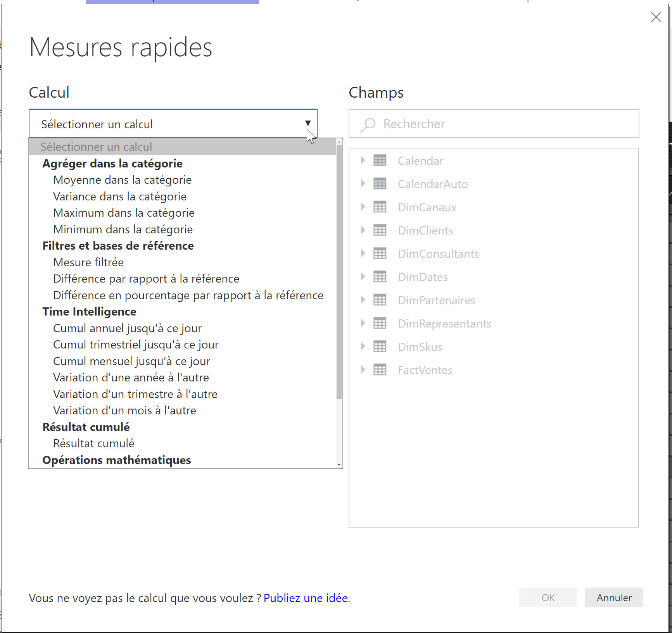Open the Publiez une idée link
Viewport: 672px width, 633px height.
306,598
